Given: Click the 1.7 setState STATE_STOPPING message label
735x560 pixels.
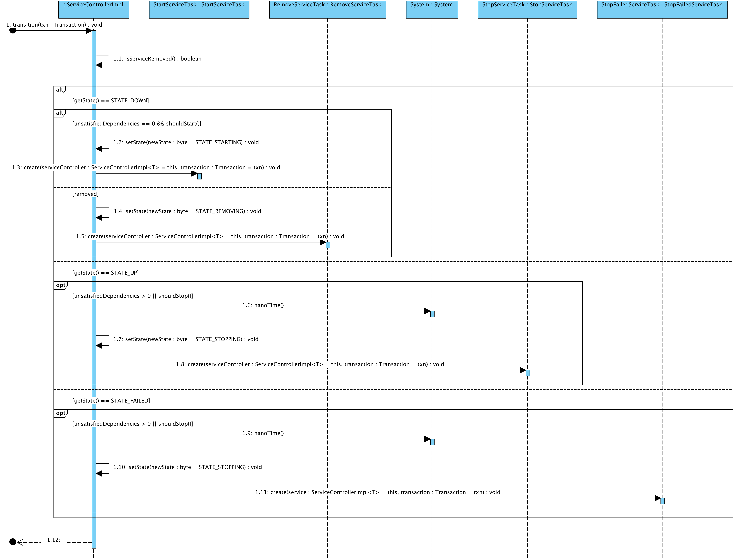Looking at the screenshot, I should [186, 339].
